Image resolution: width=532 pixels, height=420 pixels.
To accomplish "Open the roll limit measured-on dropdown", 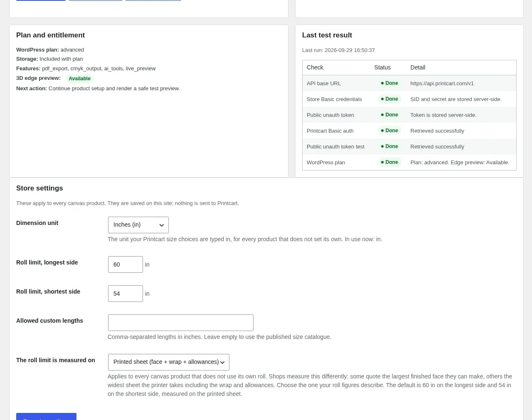I will [x=169, y=362].
